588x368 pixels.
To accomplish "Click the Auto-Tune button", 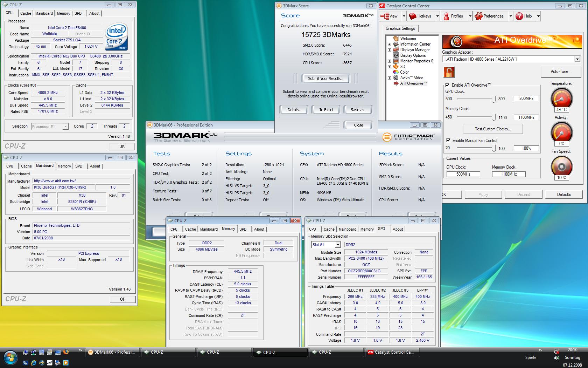I will 561,71.
